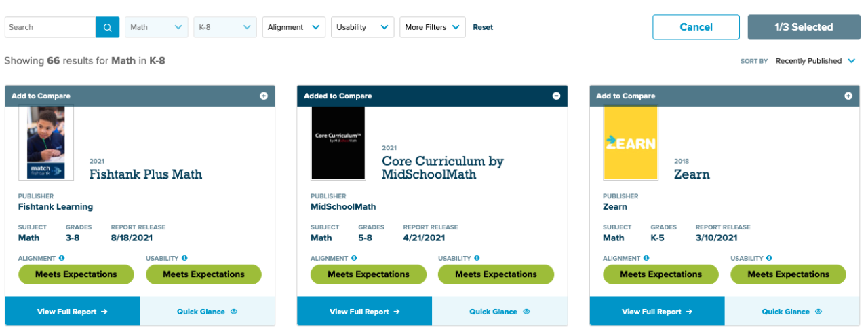This screenshot has width=868, height=334.
Task: Click Usability info icon on Fishtank Plus Math card
Action: pyautogui.click(x=184, y=258)
